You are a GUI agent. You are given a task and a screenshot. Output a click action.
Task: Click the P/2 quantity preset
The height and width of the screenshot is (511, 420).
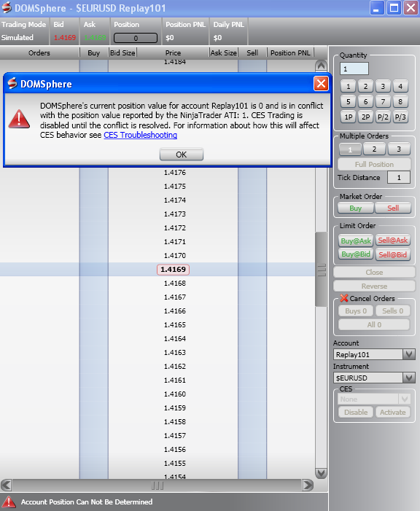click(383, 117)
